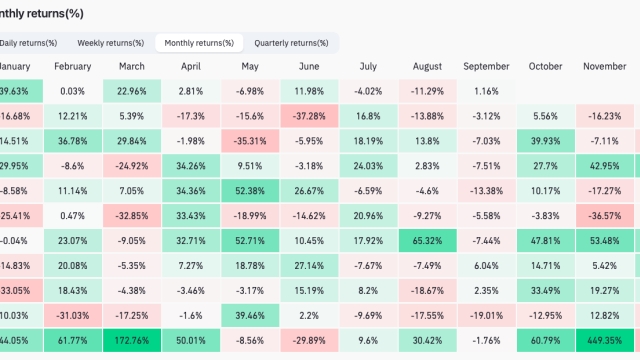Select the Monthly returns(%) tab

[x=199, y=43]
